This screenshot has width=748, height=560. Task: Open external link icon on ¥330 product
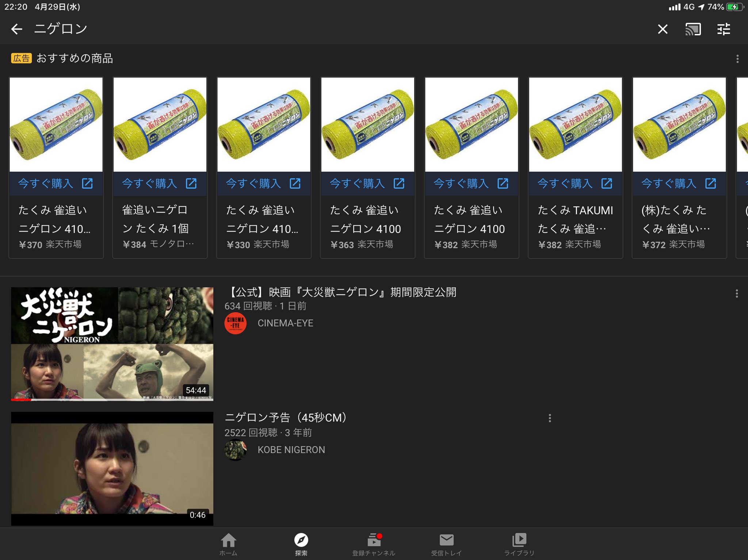pyautogui.click(x=295, y=183)
